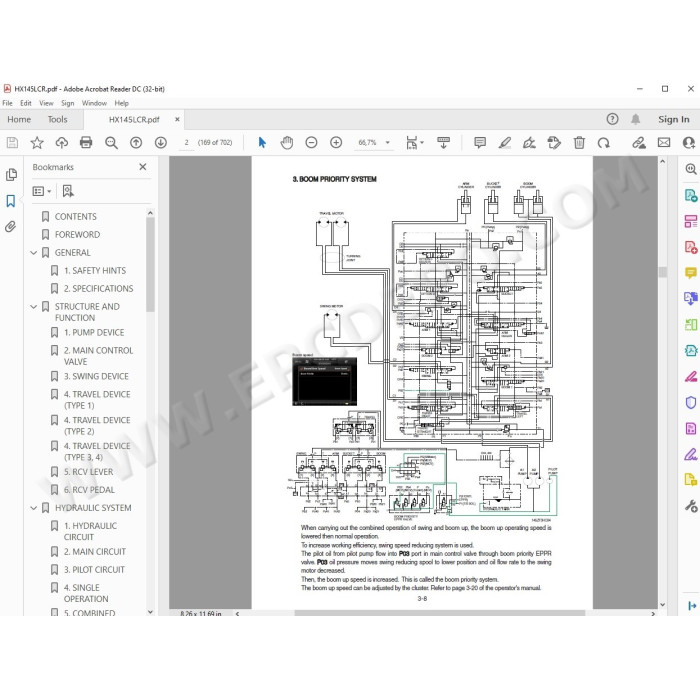Open Comment tool in right pane

point(691,272)
